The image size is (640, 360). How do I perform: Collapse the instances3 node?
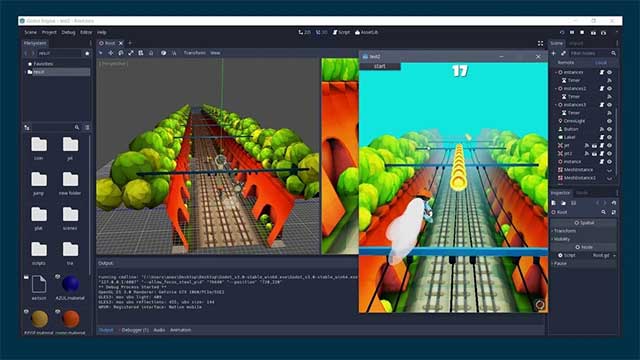tap(556, 105)
